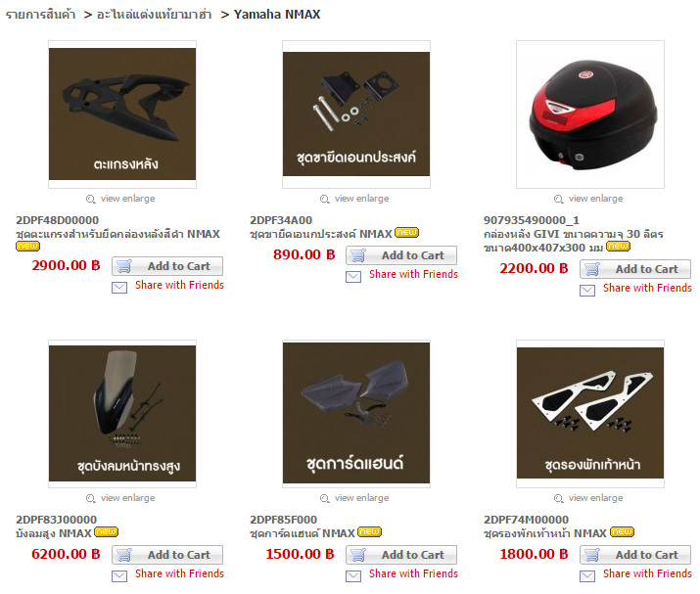Click magnifier icon under windshield image
This screenshot has width=700, height=594.
(91, 498)
